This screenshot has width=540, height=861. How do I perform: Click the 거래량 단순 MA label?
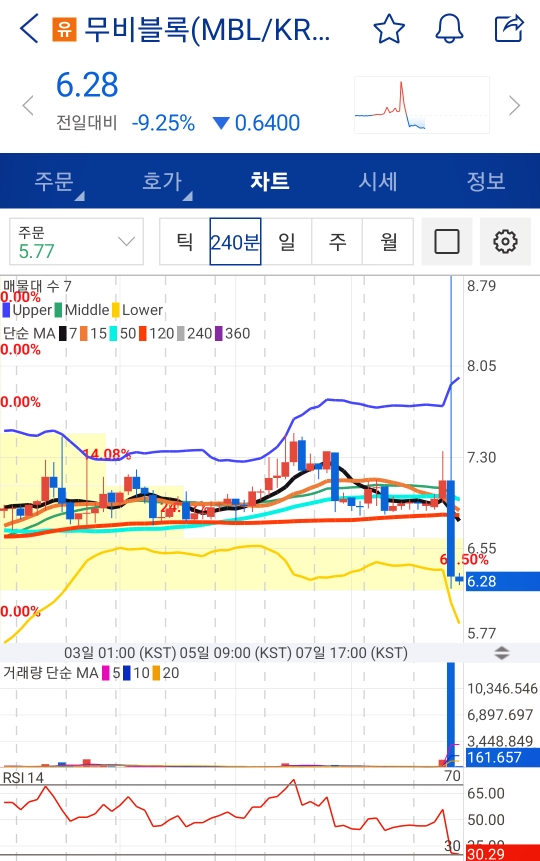click(x=51, y=673)
